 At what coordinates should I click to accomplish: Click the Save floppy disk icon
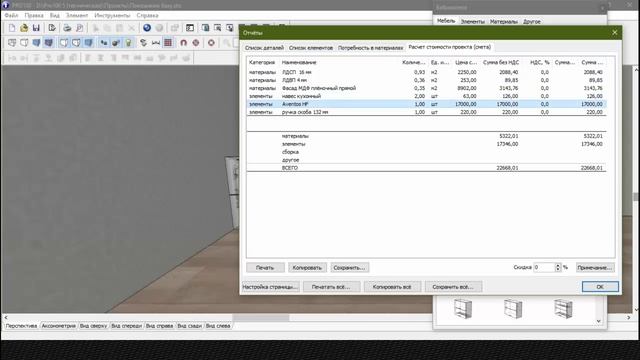point(36,28)
